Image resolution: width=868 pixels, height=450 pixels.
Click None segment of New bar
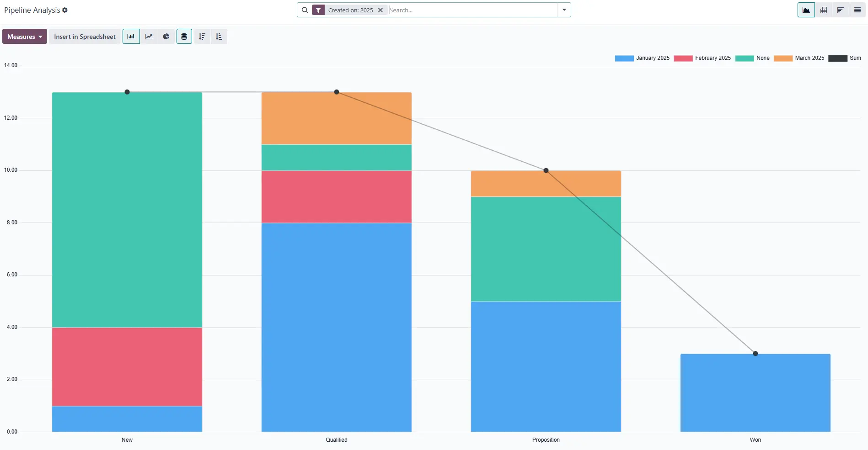click(127, 210)
